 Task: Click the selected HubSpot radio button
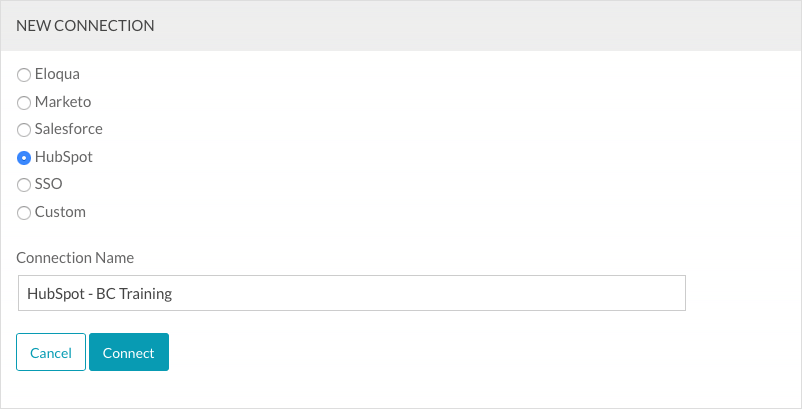click(24, 157)
